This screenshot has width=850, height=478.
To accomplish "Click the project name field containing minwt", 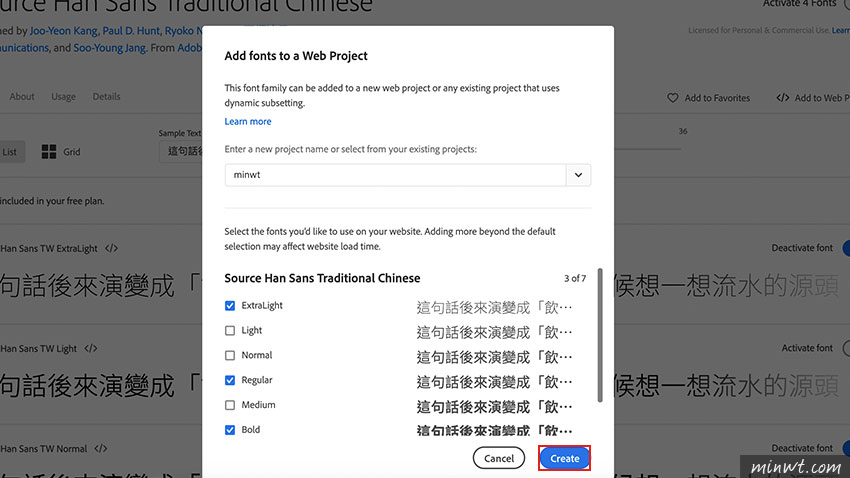I will coord(395,175).
